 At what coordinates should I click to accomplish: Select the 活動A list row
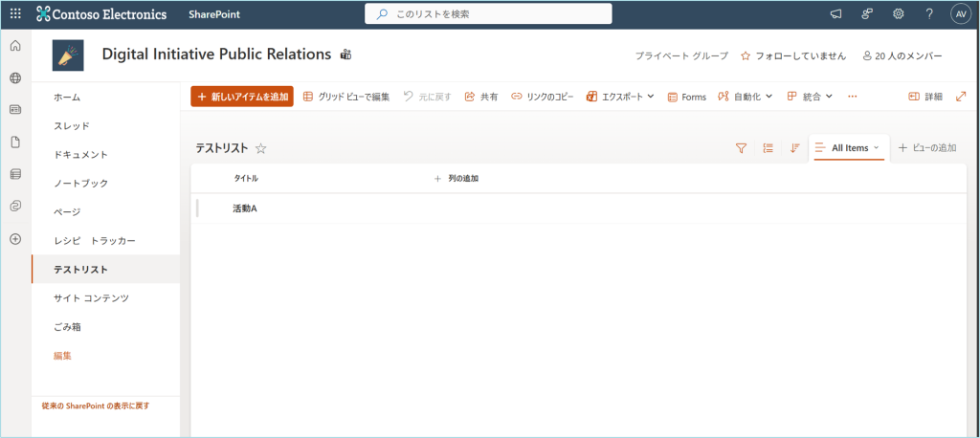245,208
